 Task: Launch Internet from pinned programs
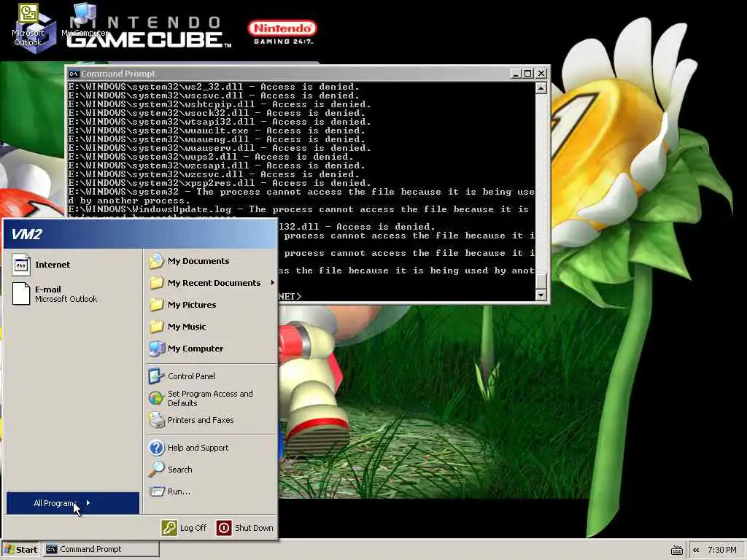pyautogui.click(x=73, y=265)
